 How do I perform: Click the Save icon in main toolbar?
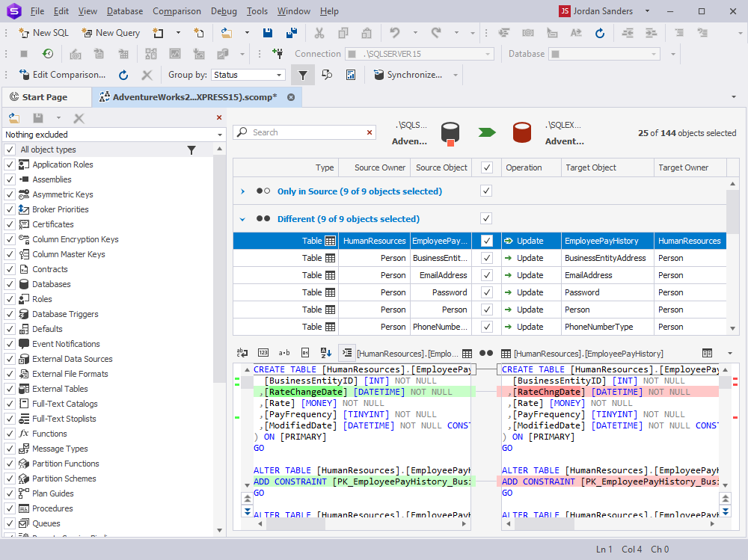click(268, 33)
